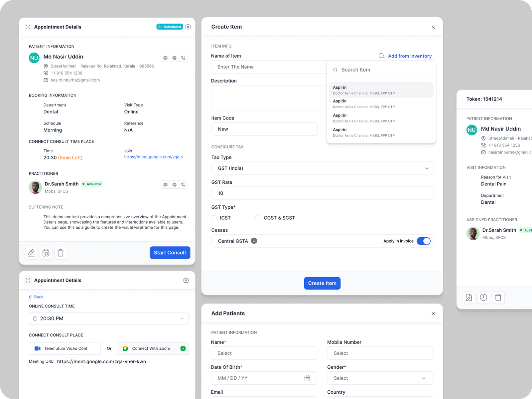This screenshot has height=399, width=532.
Task: Click the history clock icon in Token panel
Action: pyautogui.click(x=483, y=298)
